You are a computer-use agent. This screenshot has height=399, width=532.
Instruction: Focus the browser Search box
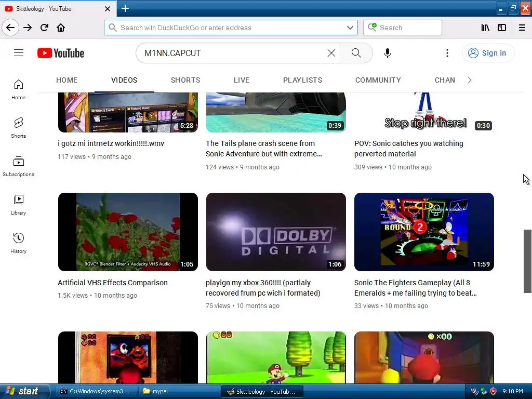403,28
